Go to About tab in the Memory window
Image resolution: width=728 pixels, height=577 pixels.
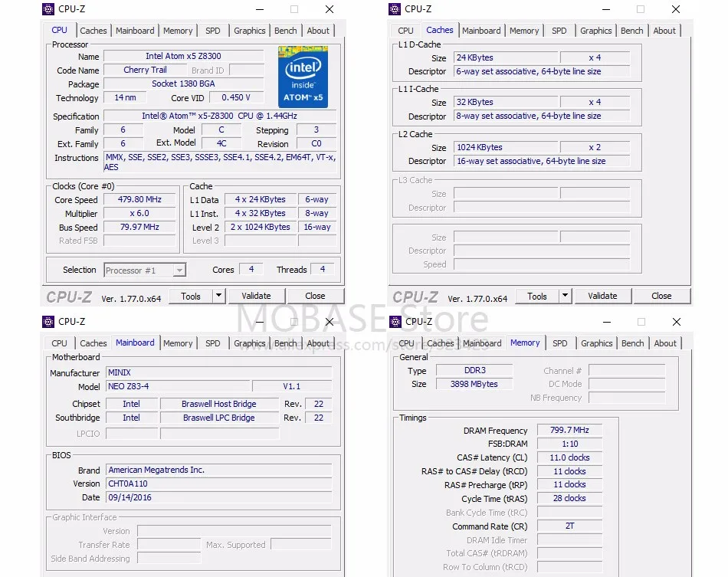coord(665,343)
